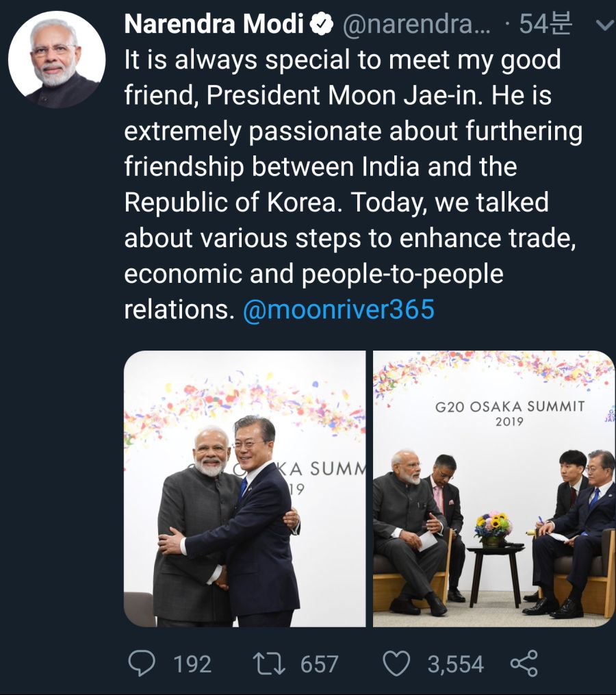Like the tweet with the heart icon
The width and height of the screenshot is (616, 695).
click(x=397, y=664)
